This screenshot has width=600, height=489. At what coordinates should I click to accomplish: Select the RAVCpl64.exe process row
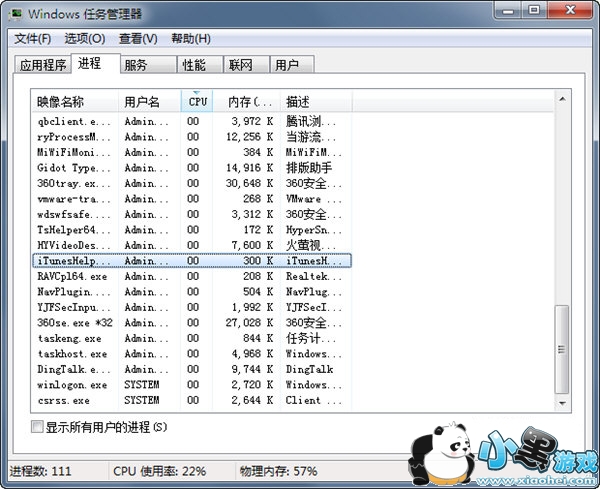(x=191, y=276)
